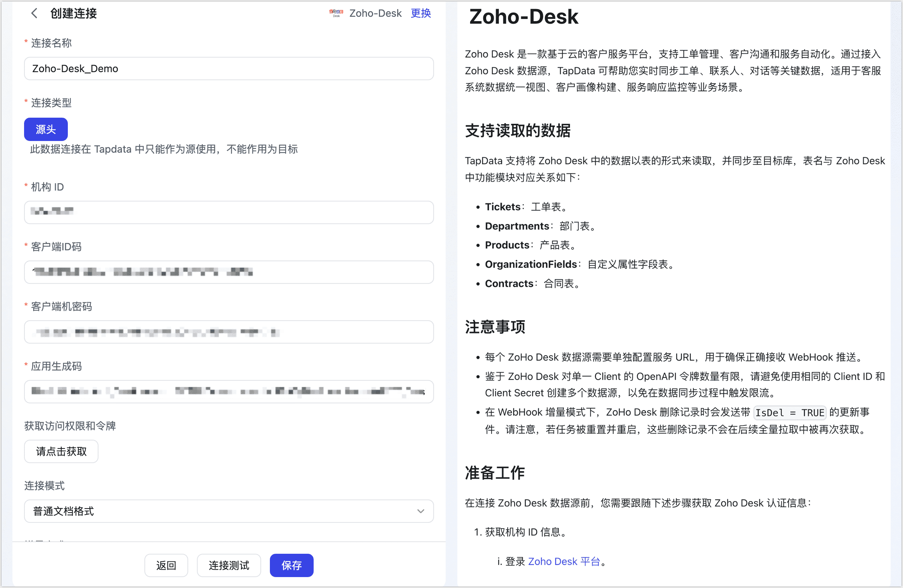The height and width of the screenshot is (588, 903).
Task: Click the dropdown chevron on 普通文档格式
Action: [x=421, y=511]
